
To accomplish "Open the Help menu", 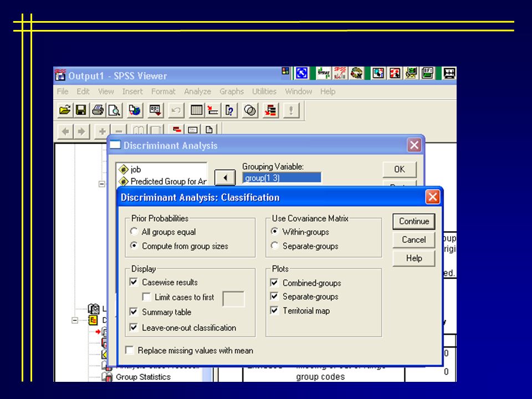I will pyautogui.click(x=328, y=91).
